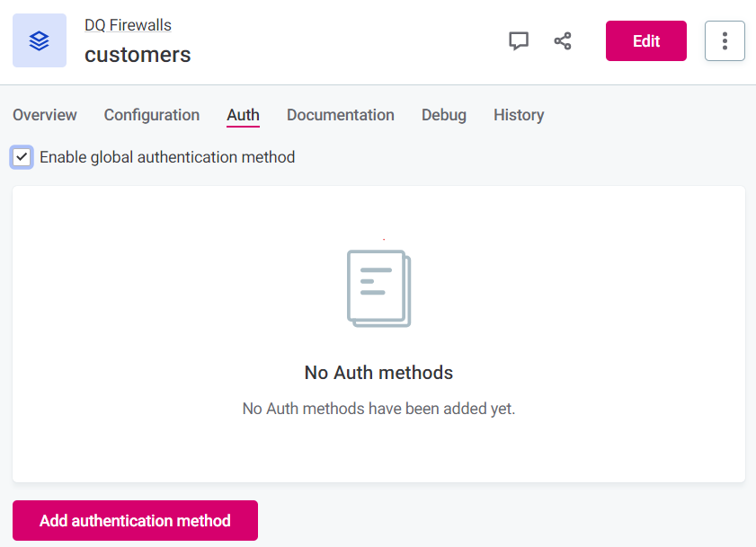
Task: Switch to the Overview tab
Action: (x=45, y=115)
